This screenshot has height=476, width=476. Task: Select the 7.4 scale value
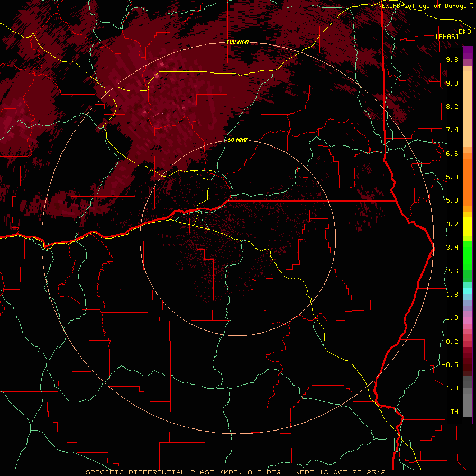point(452,130)
